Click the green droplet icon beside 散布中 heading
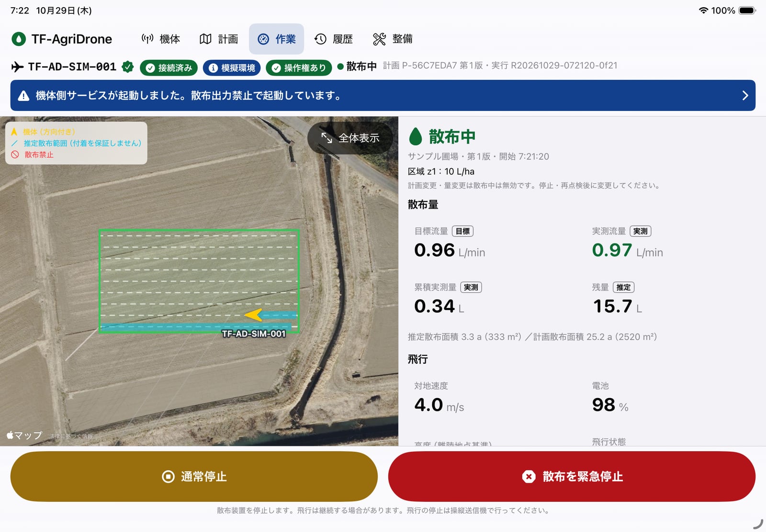 click(416, 136)
